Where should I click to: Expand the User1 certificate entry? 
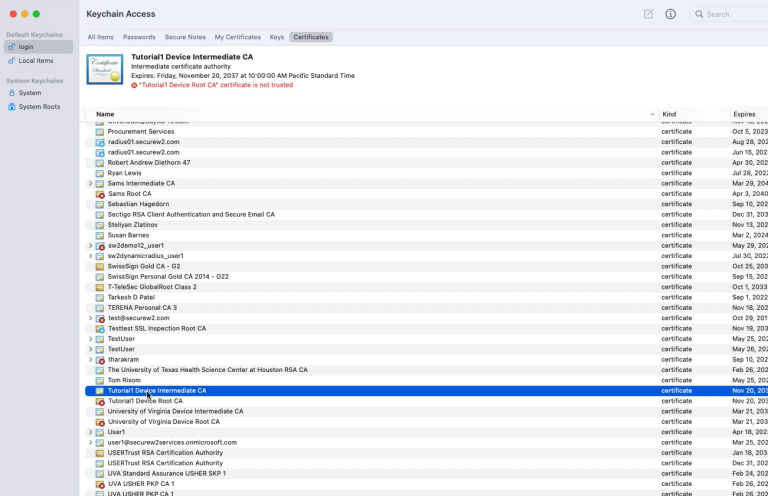(x=91, y=432)
